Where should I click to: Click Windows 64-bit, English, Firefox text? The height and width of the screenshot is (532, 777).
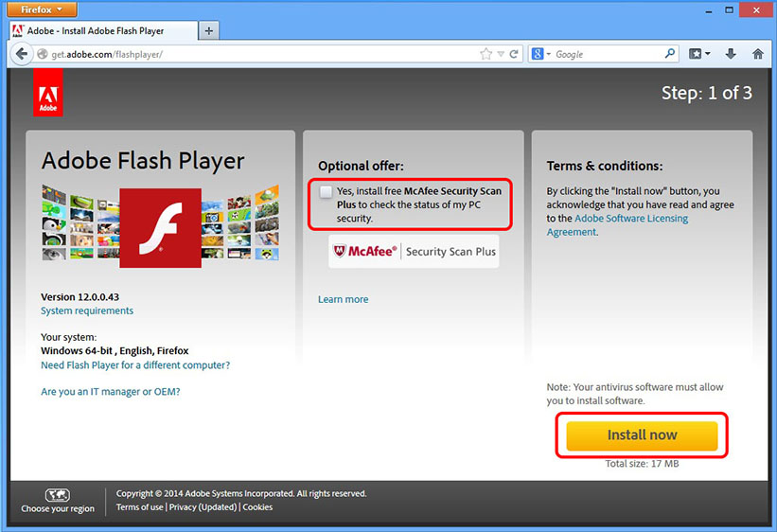tap(115, 350)
